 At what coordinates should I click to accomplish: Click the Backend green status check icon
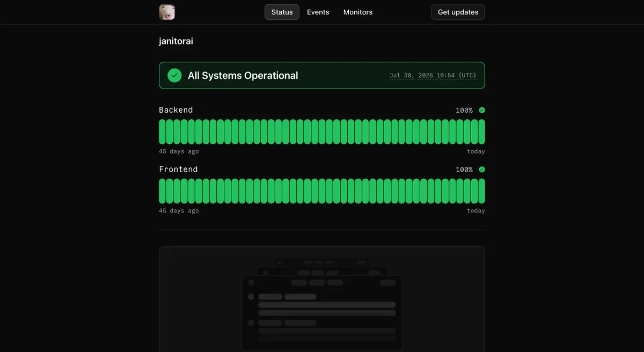(482, 110)
